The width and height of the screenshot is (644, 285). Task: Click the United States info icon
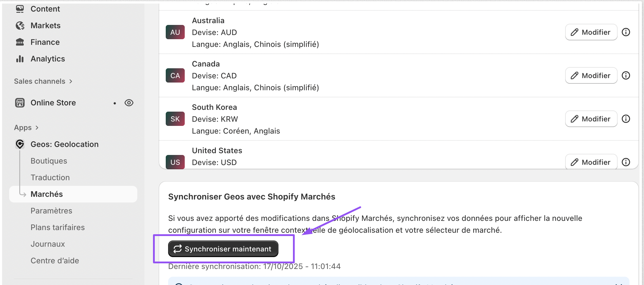tap(626, 162)
